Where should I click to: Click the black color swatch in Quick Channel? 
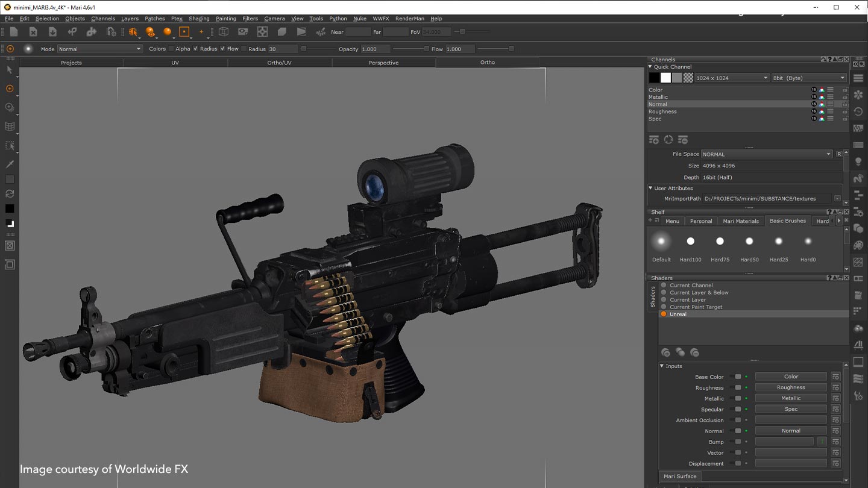pyautogui.click(x=655, y=77)
